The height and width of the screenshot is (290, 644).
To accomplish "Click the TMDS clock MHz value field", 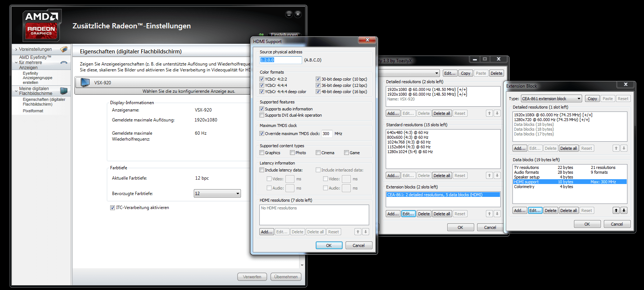I will click(327, 134).
